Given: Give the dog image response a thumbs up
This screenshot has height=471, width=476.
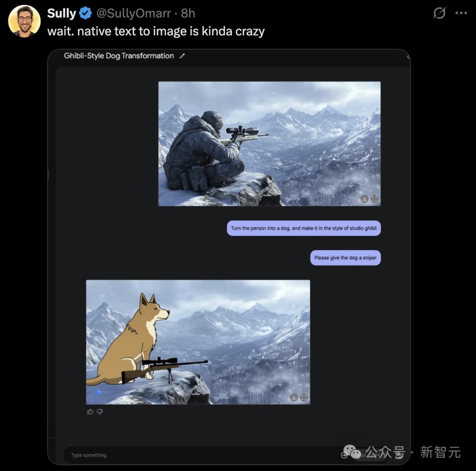Looking at the screenshot, I should point(90,412).
